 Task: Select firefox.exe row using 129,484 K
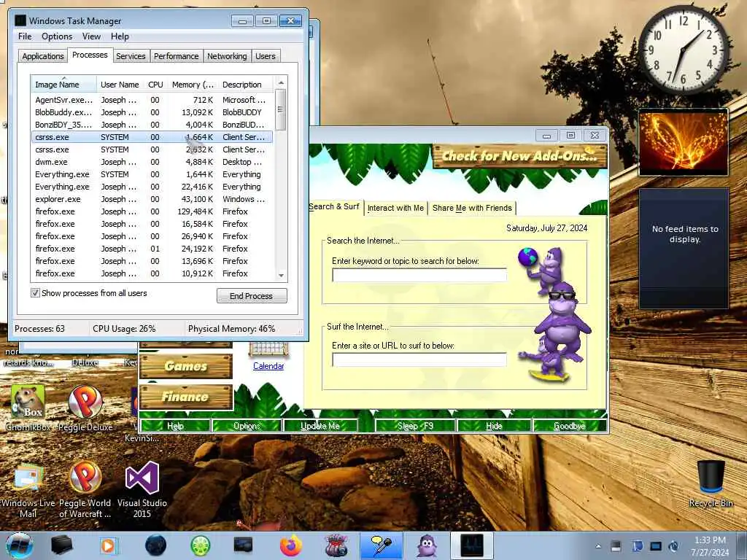[x=152, y=211]
